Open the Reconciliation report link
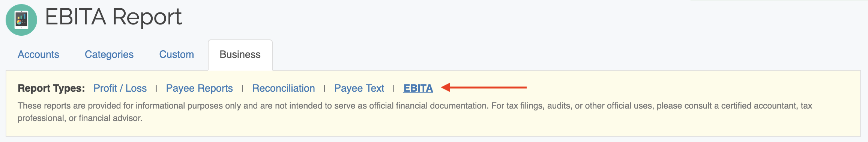868x142 pixels. pos(284,88)
